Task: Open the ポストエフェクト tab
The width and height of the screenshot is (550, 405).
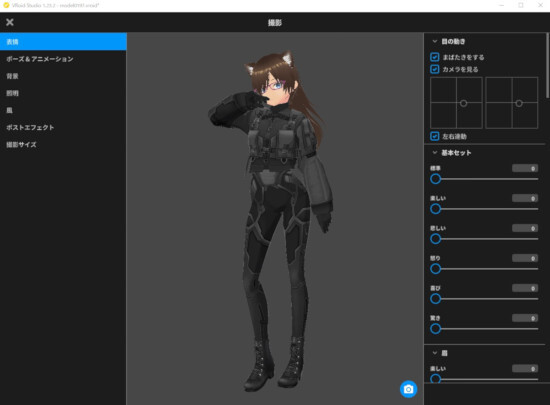Action: [x=63, y=127]
